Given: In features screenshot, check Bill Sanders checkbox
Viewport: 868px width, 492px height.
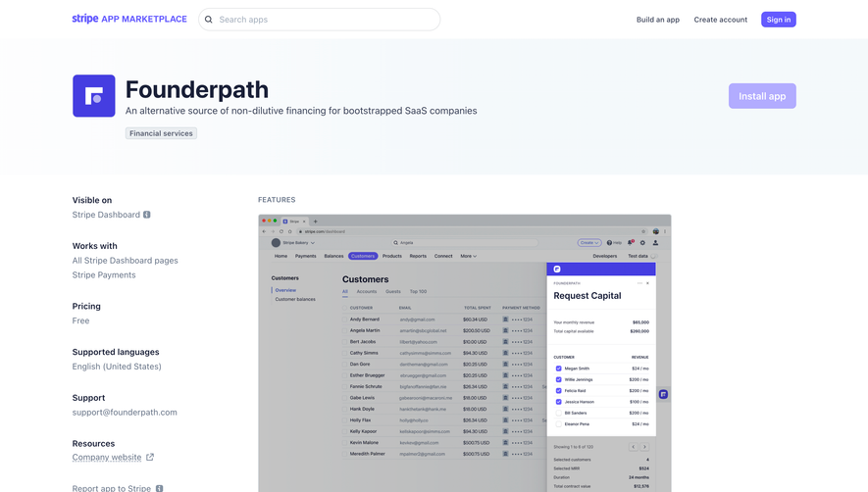Looking at the screenshot, I should pos(558,413).
